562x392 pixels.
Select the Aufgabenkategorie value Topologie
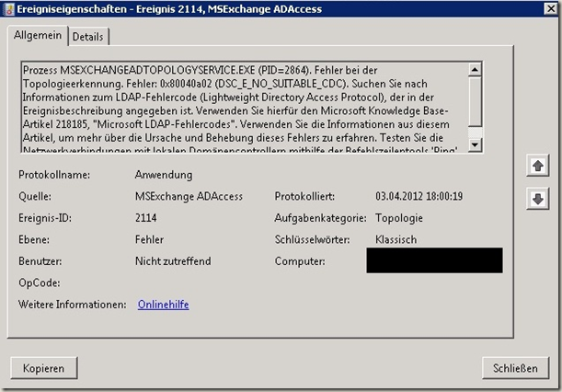tap(402, 218)
